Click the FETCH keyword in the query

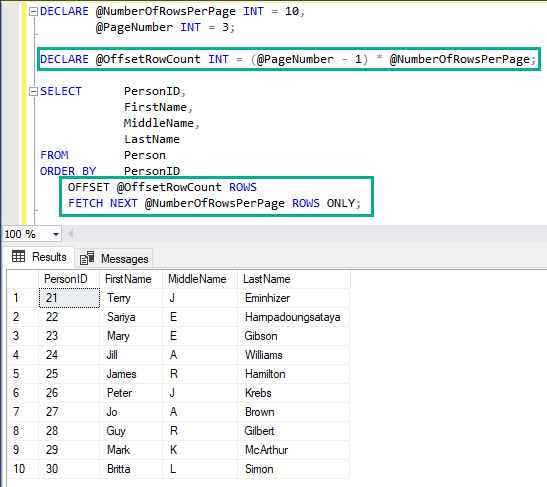[85, 203]
